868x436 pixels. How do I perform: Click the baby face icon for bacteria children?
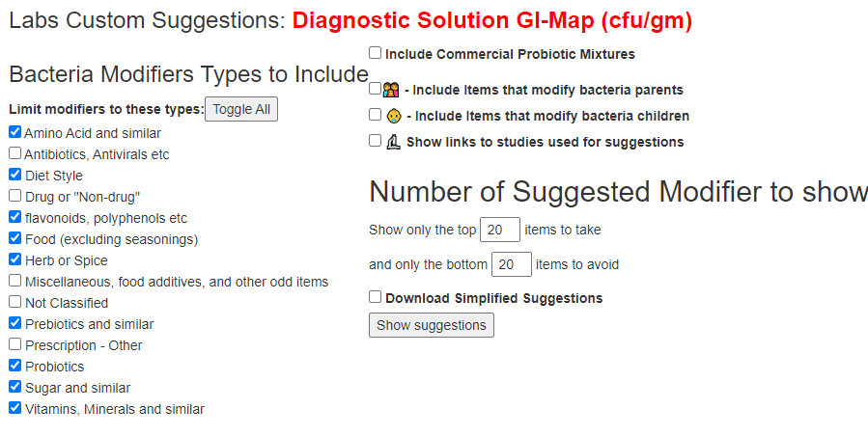394,116
